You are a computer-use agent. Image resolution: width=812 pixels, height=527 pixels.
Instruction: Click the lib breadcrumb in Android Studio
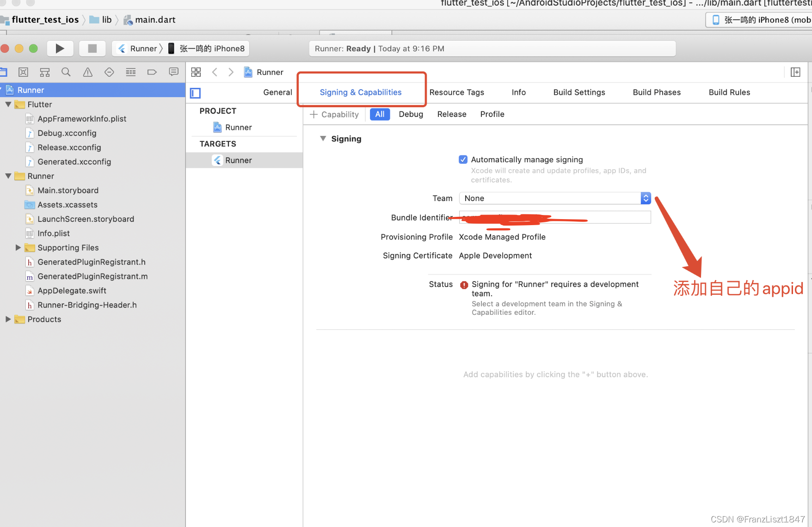coord(101,20)
